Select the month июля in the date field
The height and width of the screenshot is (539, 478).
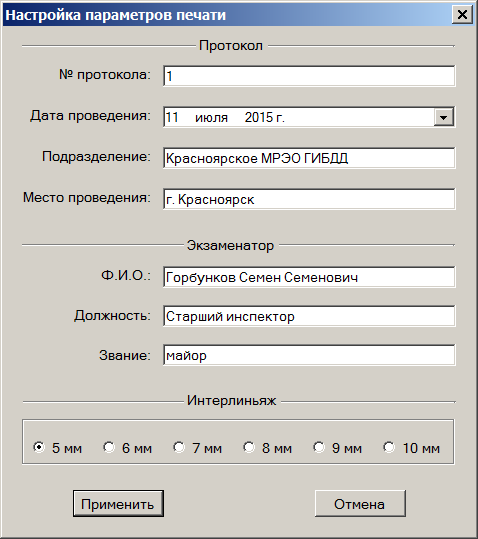[x=211, y=118]
